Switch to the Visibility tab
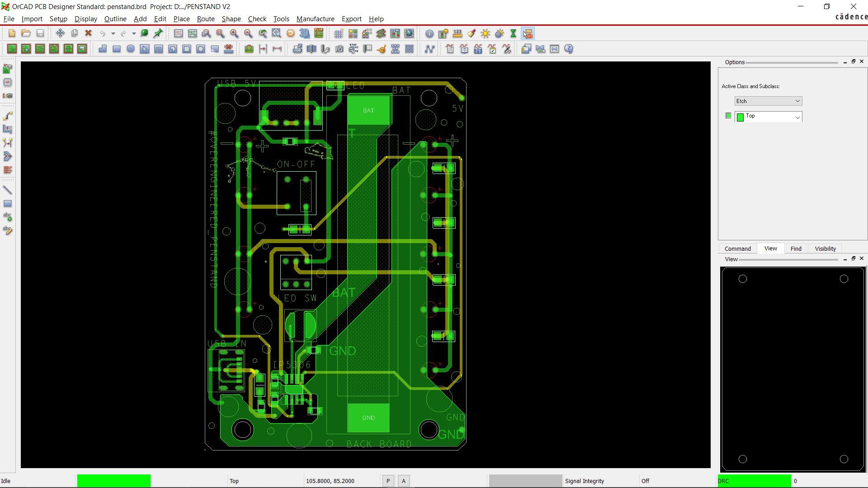This screenshot has height=488, width=868. [x=825, y=249]
